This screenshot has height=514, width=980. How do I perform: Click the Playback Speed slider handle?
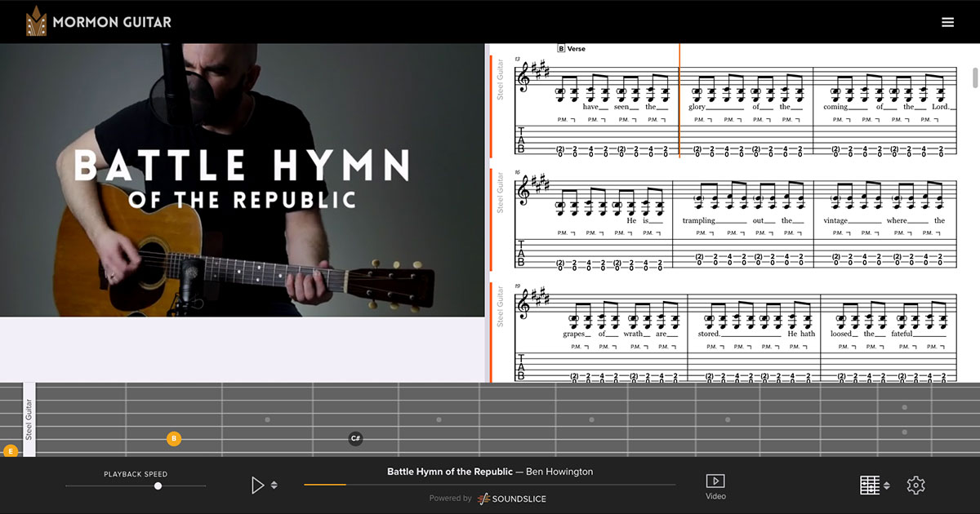coord(158,486)
